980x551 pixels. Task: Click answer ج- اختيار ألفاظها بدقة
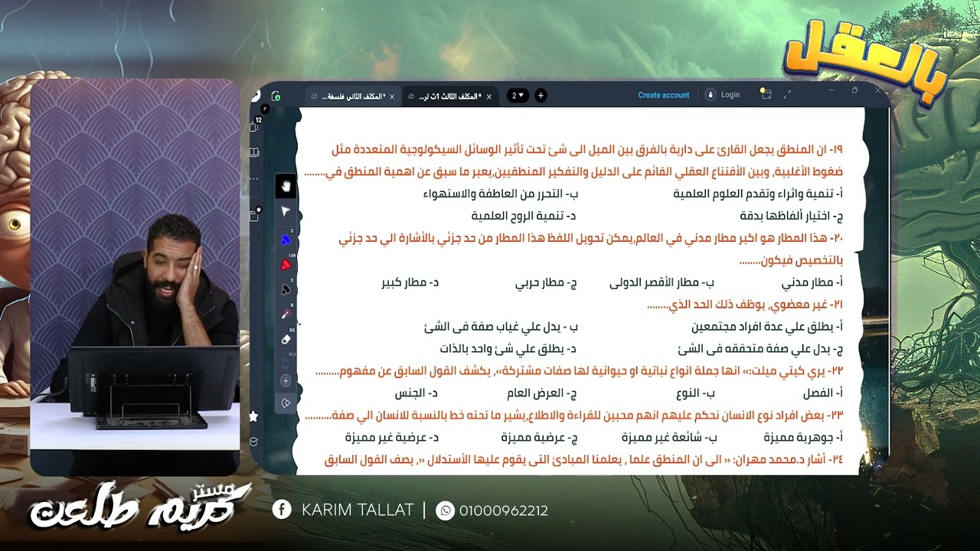click(x=792, y=216)
